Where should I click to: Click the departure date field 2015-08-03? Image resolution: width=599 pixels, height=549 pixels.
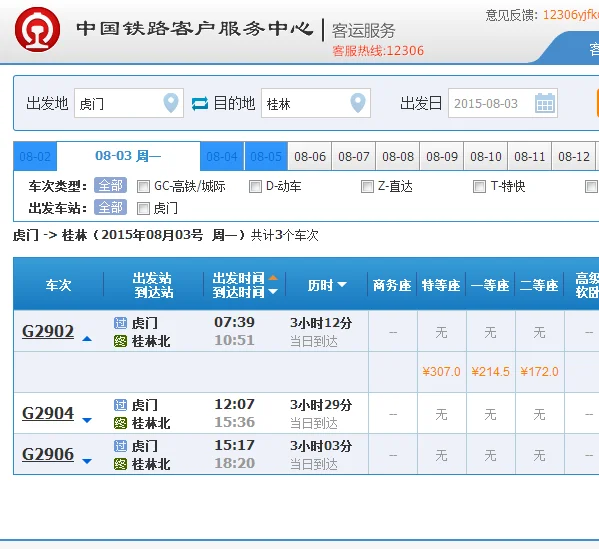[x=503, y=103]
